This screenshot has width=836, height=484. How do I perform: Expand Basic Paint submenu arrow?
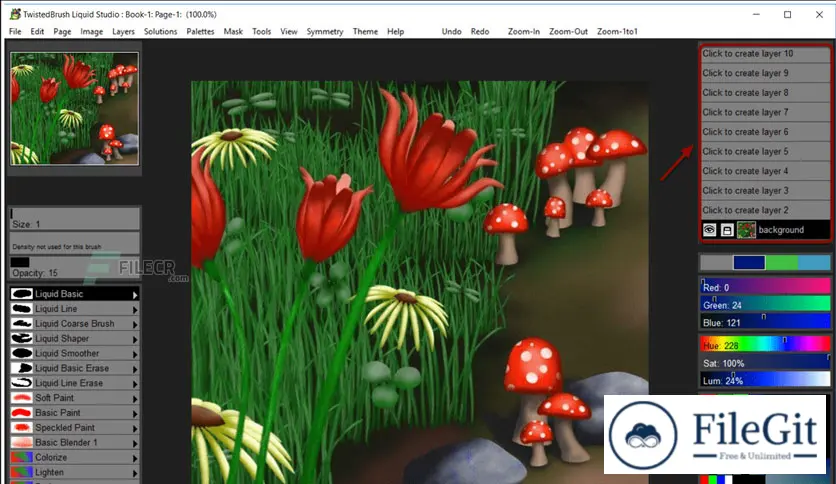point(135,413)
